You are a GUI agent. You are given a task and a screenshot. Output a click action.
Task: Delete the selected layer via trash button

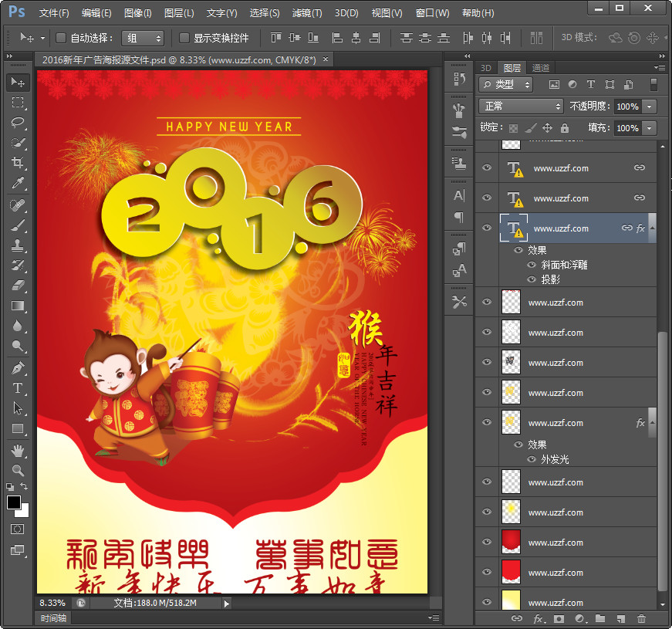pyautogui.click(x=641, y=619)
